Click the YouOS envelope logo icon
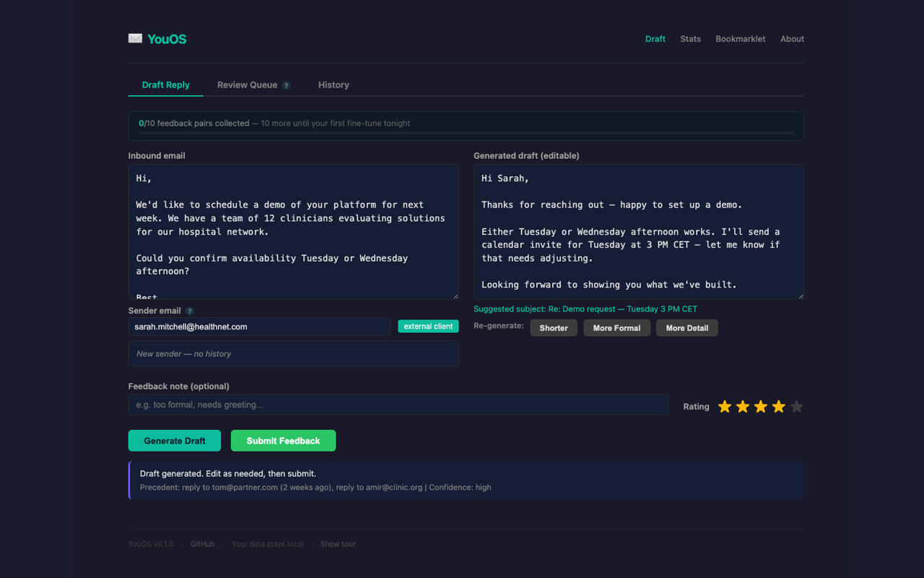 tap(135, 38)
